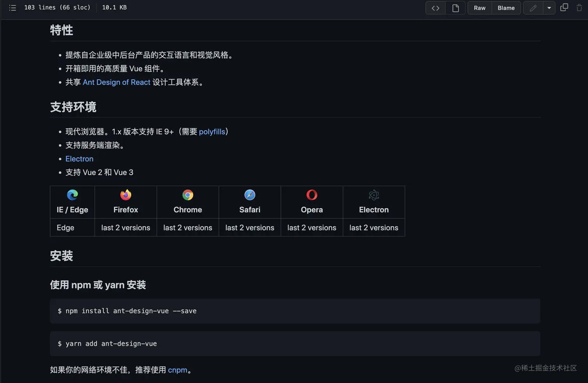
Task: Click the Chrome browser logo
Action: (x=188, y=195)
